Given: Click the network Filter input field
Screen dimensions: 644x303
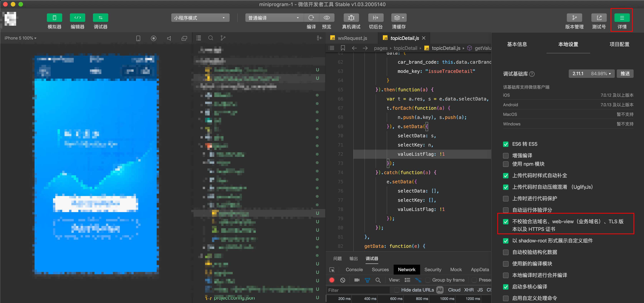Looking at the screenshot, I should tap(358, 290).
